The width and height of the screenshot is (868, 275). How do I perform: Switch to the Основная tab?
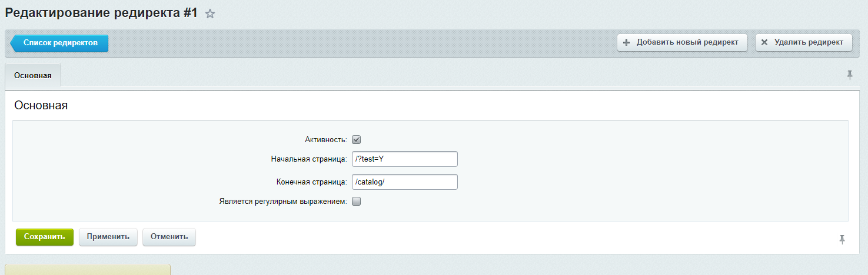(x=33, y=76)
